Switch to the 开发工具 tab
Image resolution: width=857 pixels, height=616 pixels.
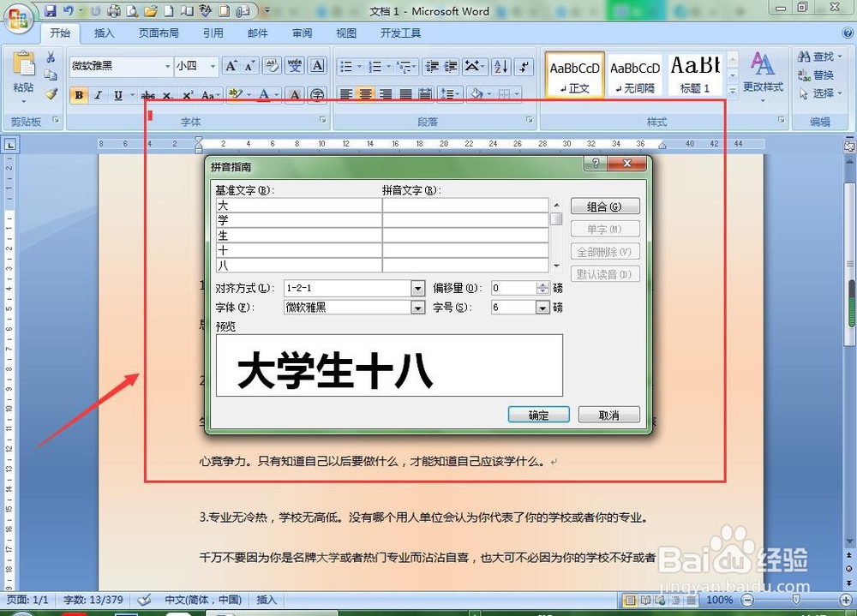(x=400, y=33)
